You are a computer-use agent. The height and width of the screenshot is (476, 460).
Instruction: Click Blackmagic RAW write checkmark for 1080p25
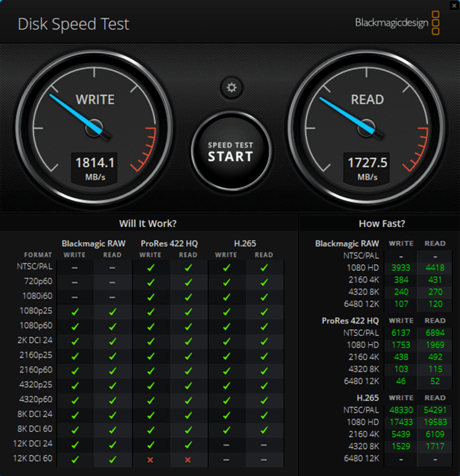pyautogui.click(x=75, y=312)
